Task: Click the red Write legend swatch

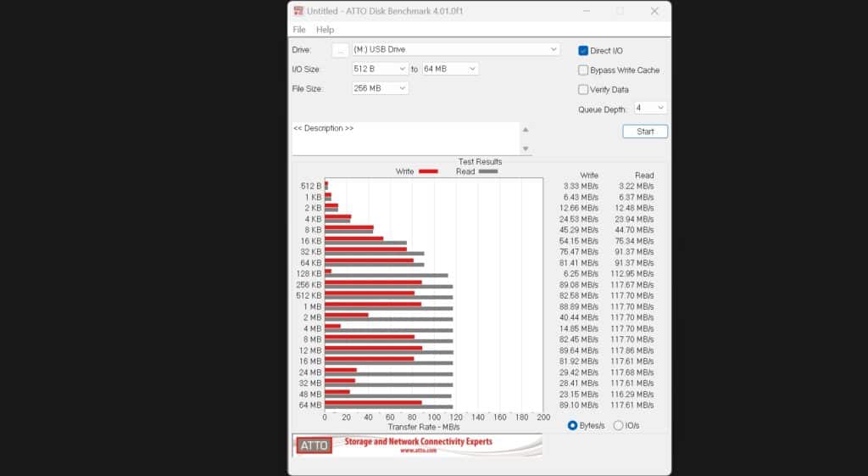Action: click(x=428, y=171)
